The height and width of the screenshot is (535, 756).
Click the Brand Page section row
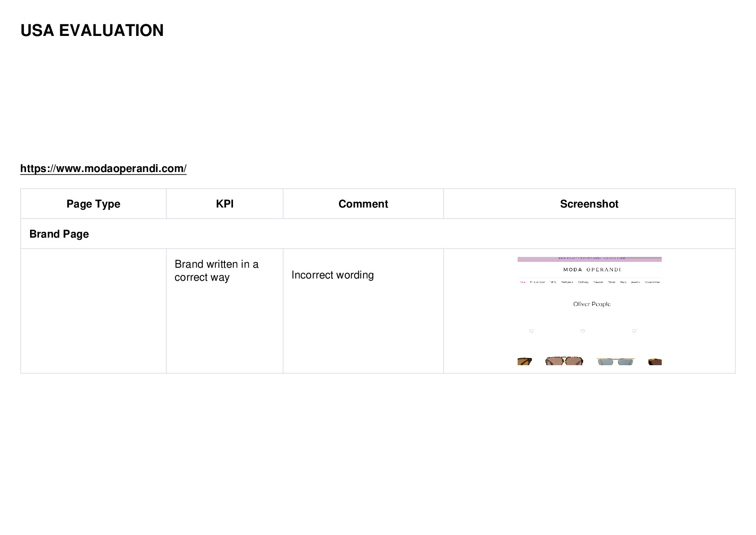pos(378,234)
